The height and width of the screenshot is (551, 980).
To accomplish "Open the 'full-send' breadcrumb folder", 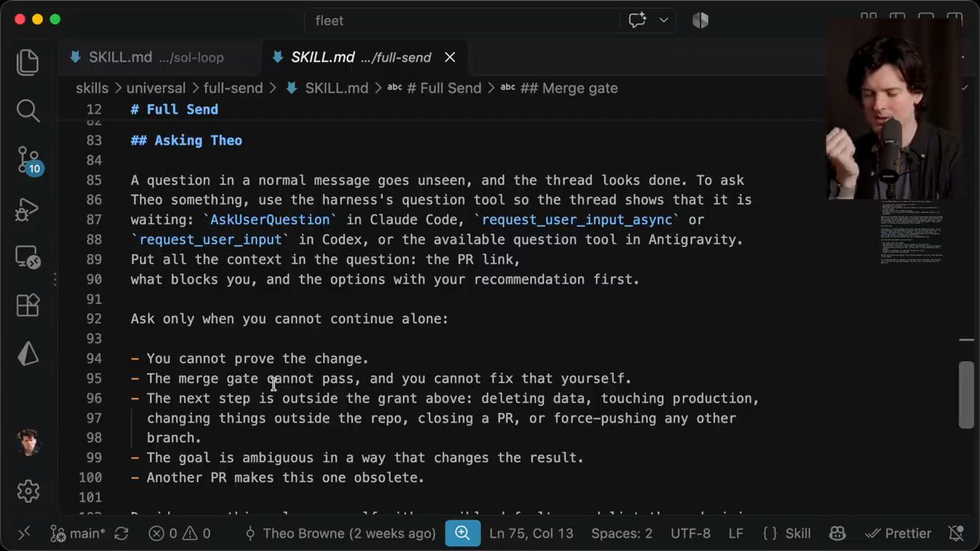I will pos(233,88).
